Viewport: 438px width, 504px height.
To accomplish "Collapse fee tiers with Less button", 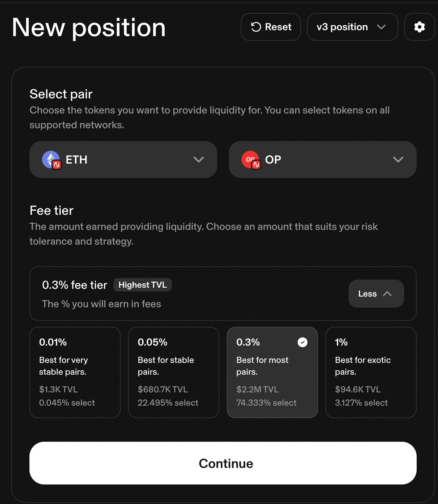I will coord(376,294).
